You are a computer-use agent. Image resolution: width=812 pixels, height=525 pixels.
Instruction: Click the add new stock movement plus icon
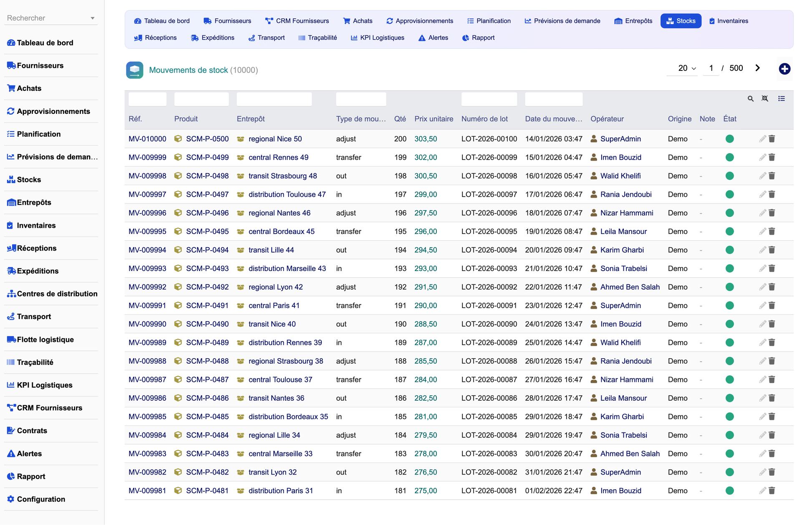pyautogui.click(x=784, y=69)
